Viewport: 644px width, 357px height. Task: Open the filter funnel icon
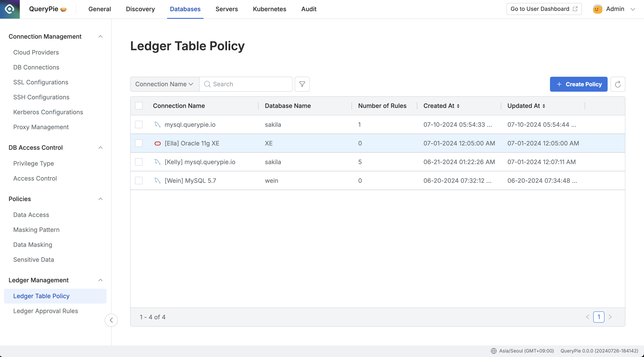pos(302,84)
